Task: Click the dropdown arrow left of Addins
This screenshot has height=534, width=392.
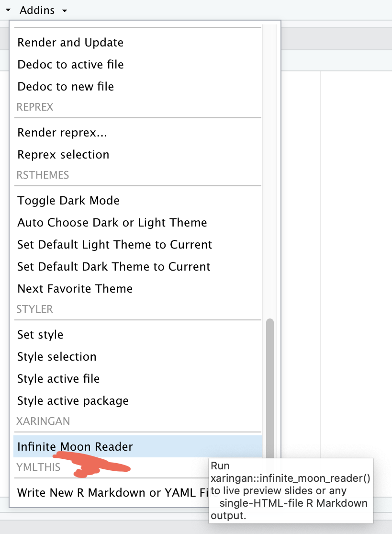Action: (x=8, y=10)
